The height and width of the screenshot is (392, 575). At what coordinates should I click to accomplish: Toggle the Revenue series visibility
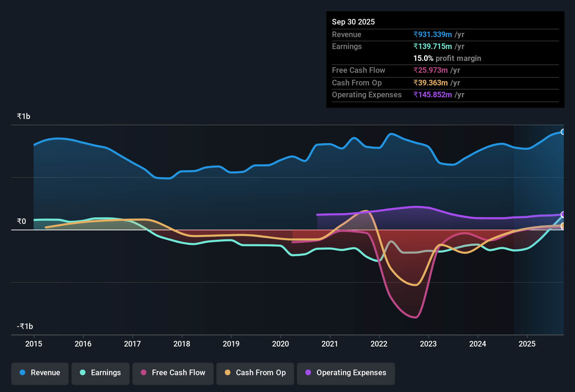[x=40, y=373]
